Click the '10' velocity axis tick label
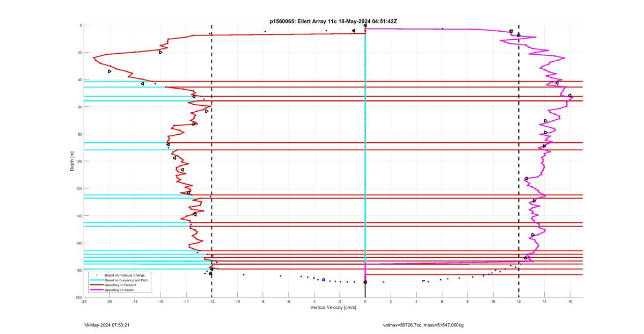Screen dimensions: 644x334 pyautogui.click(x=493, y=301)
